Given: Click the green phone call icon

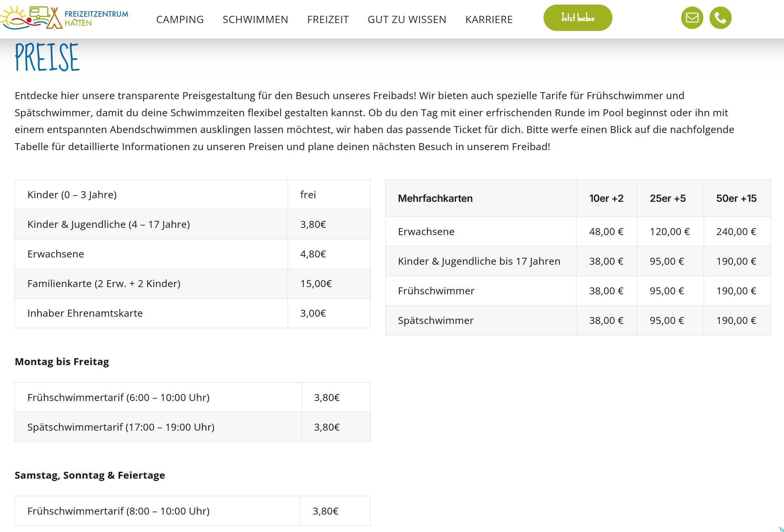Looking at the screenshot, I should click(720, 18).
